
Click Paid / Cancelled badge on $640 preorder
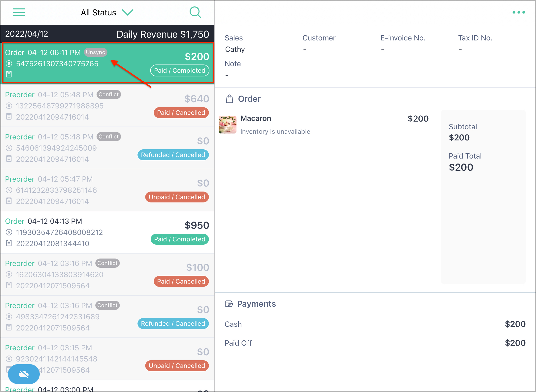coord(181,113)
